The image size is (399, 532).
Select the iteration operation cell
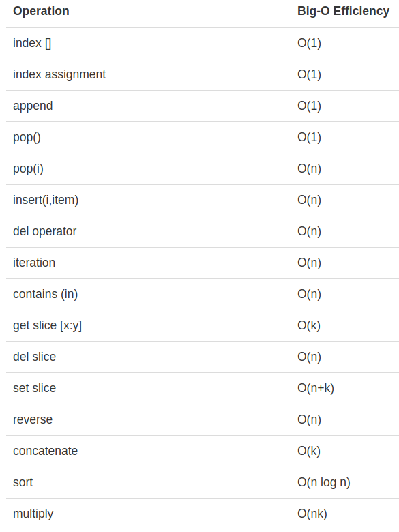(x=34, y=263)
